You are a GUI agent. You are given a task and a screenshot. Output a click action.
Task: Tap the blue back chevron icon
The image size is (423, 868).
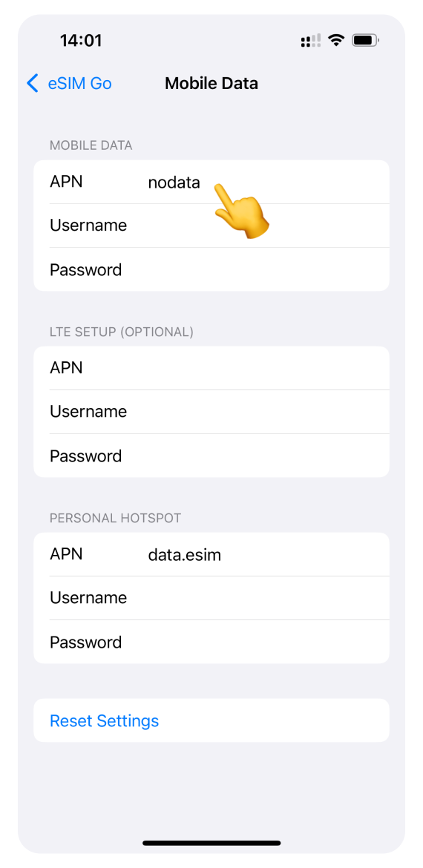tap(33, 84)
